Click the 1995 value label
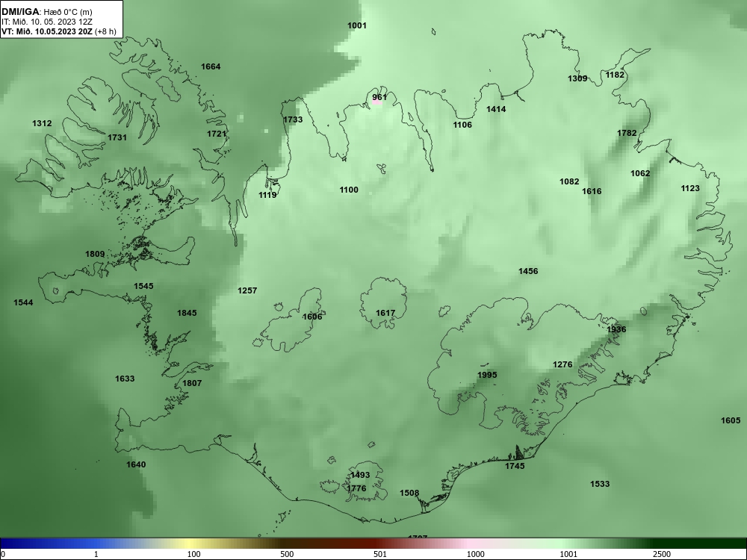This screenshot has width=747, height=560. click(487, 375)
